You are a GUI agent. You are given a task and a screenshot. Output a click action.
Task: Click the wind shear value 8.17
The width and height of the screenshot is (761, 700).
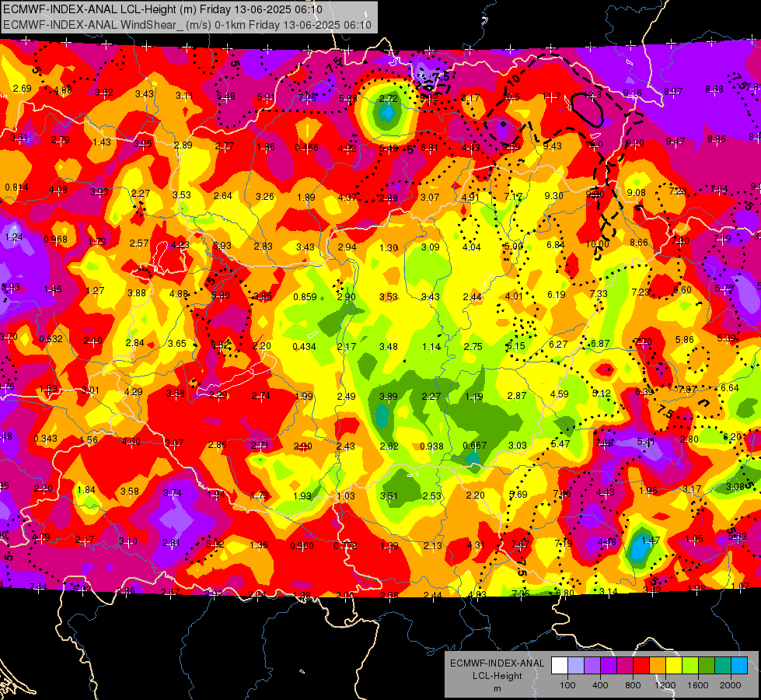[470, 98]
